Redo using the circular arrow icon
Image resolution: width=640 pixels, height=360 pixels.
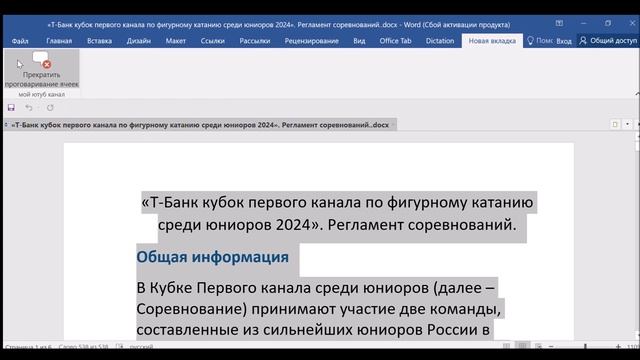click(x=50, y=108)
